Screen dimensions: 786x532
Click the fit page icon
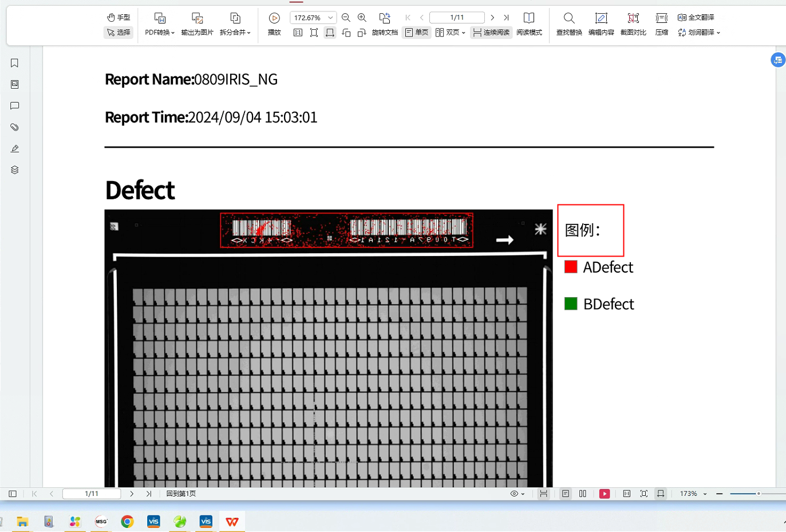(x=314, y=33)
